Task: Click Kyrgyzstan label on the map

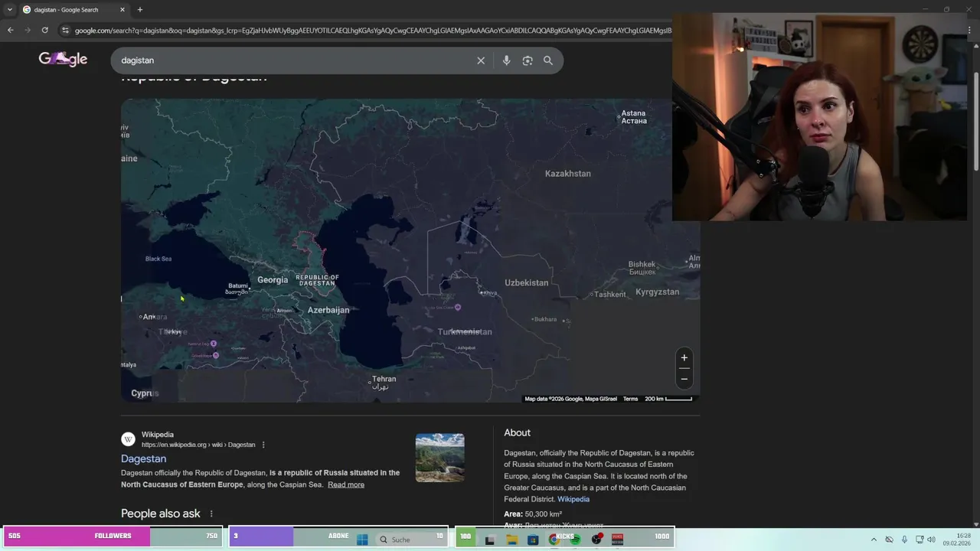Action: 657,292
